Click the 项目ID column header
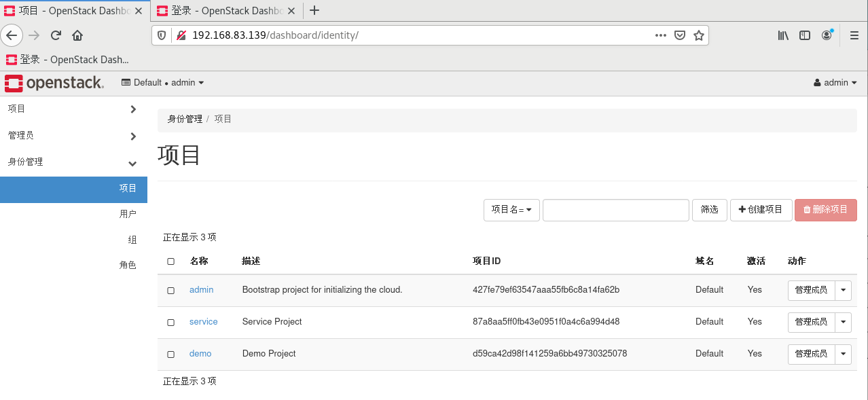Viewport: 868px width, 400px height. point(487,261)
